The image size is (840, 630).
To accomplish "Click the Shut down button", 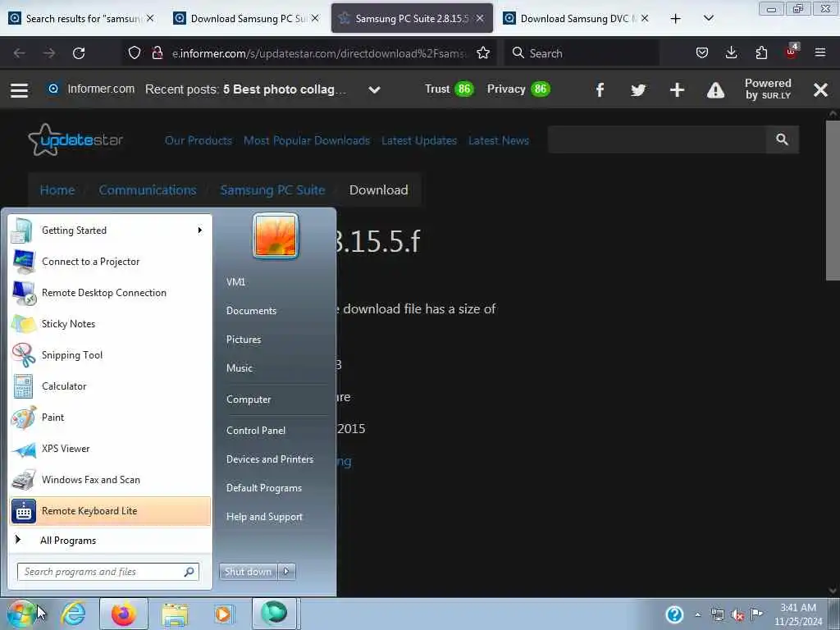I will click(x=248, y=572).
